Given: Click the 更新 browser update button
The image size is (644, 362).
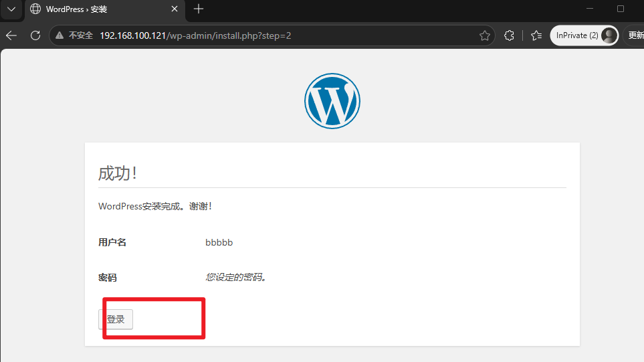Looking at the screenshot, I should [635, 35].
